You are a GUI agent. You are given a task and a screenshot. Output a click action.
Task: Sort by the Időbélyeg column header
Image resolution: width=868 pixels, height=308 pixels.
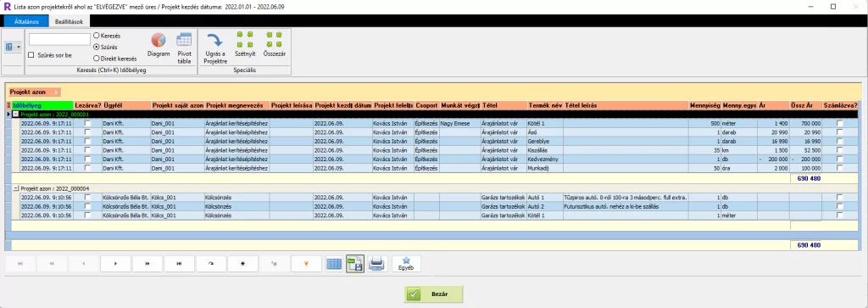(42, 105)
